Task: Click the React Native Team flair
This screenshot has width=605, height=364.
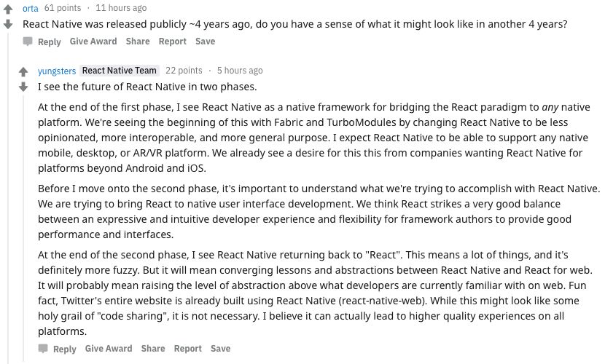Action: [x=120, y=71]
